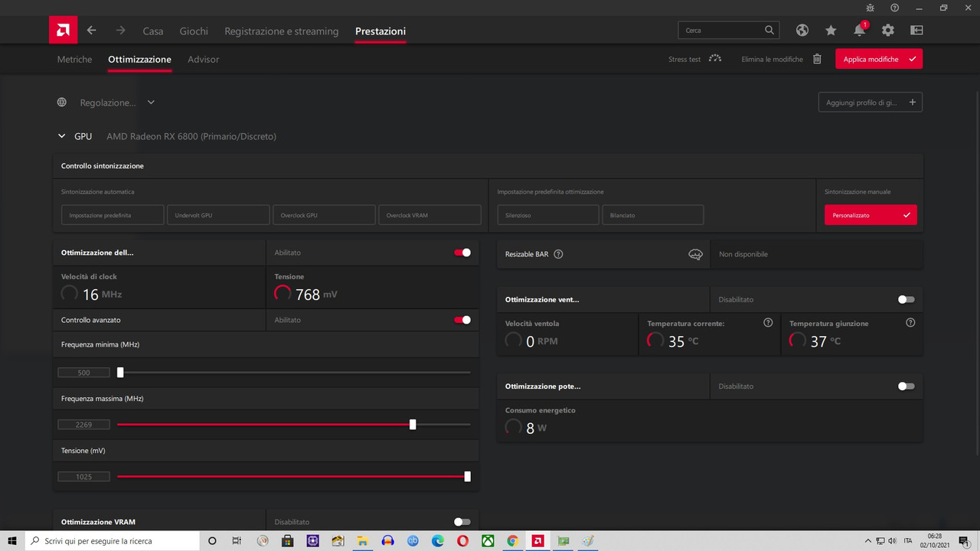Viewport: 980px width, 551px height.
Task: Open the settings gear icon
Action: (888, 31)
